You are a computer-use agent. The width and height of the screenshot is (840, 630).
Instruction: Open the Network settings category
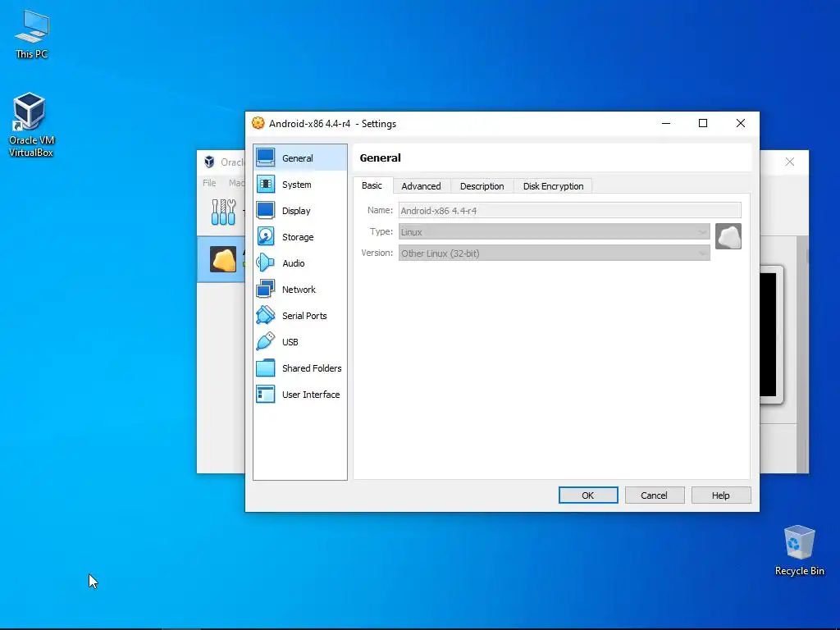[300, 290]
